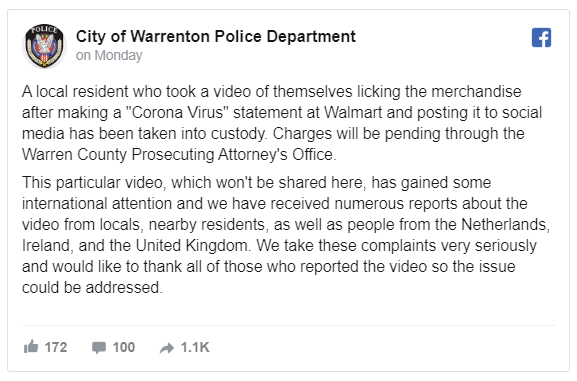Click the 172 likes count
The width and height of the screenshot is (577, 381).
pyautogui.click(x=56, y=347)
